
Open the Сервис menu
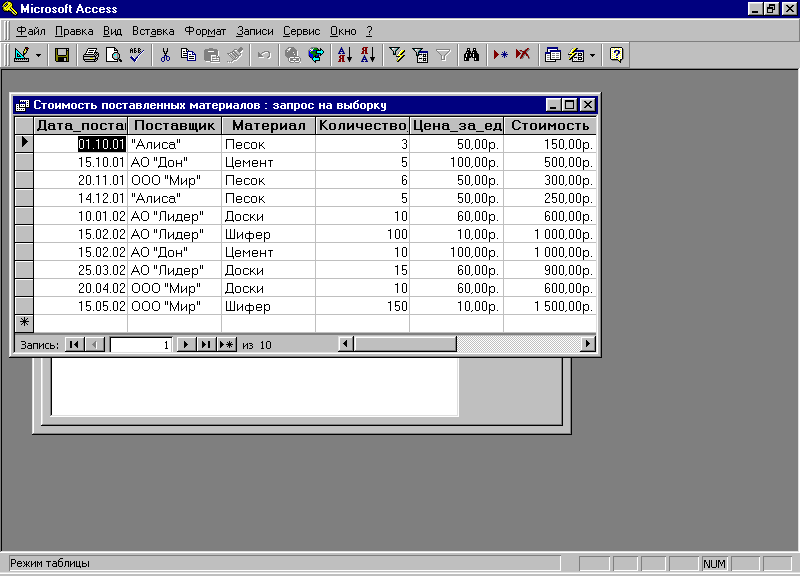[302, 31]
